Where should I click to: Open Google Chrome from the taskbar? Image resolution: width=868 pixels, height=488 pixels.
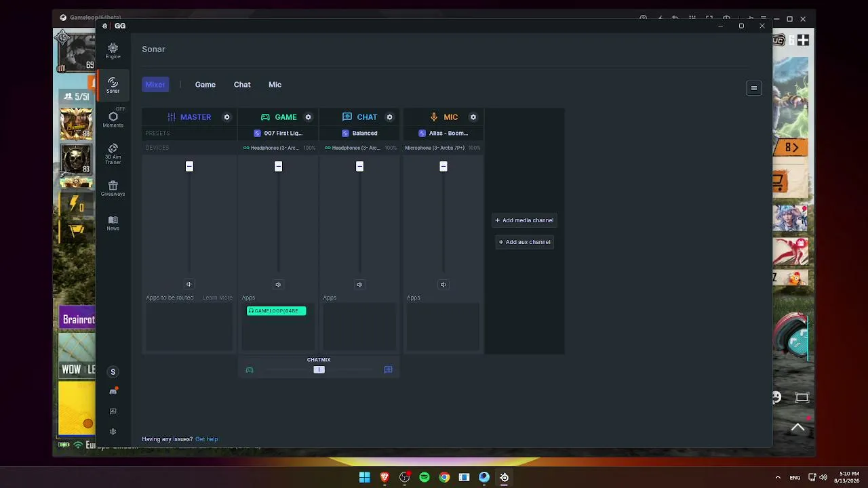(x=444, y=477)
